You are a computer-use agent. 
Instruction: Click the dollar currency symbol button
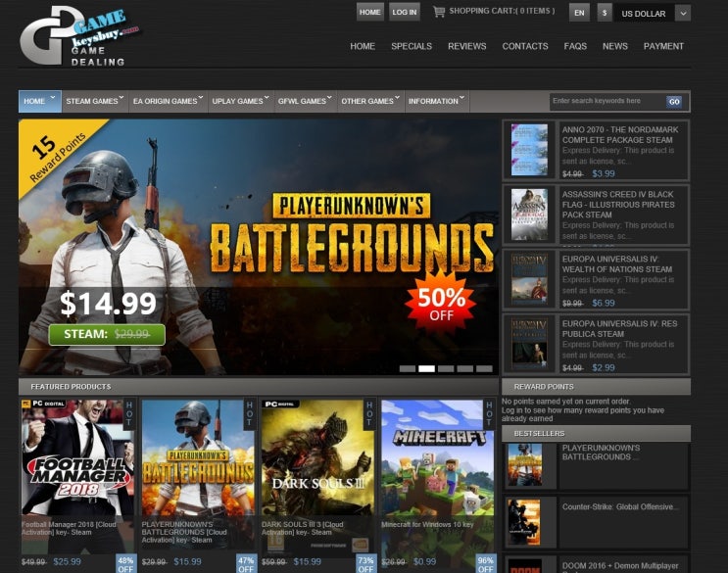604,13
